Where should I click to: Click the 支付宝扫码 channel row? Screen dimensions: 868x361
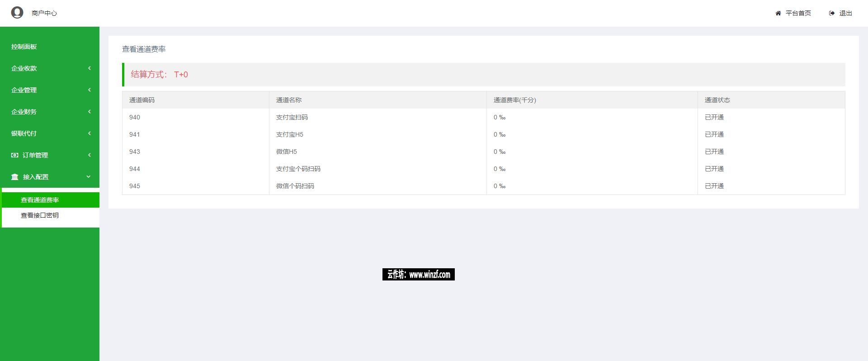[292, 117]
